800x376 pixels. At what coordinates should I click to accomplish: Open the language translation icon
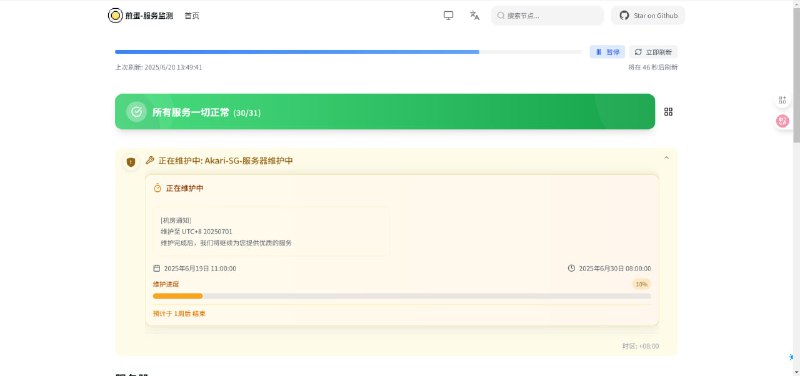pyautogui.click(x=474, y=15)
